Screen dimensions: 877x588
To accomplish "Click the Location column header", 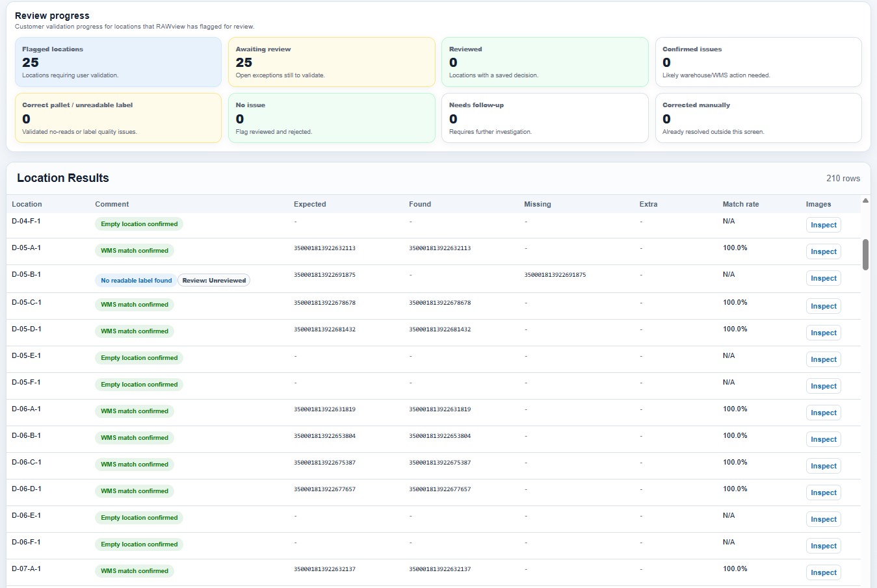I will (27, 204).
